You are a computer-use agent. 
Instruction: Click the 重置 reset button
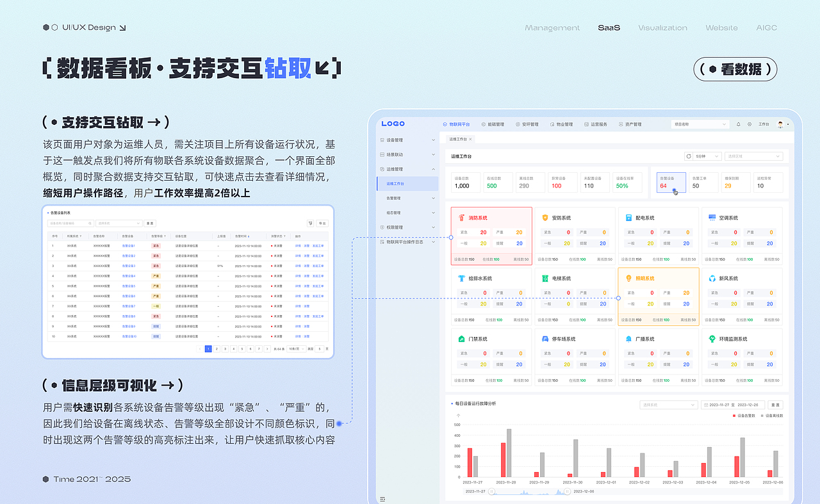tap(149, 224)
